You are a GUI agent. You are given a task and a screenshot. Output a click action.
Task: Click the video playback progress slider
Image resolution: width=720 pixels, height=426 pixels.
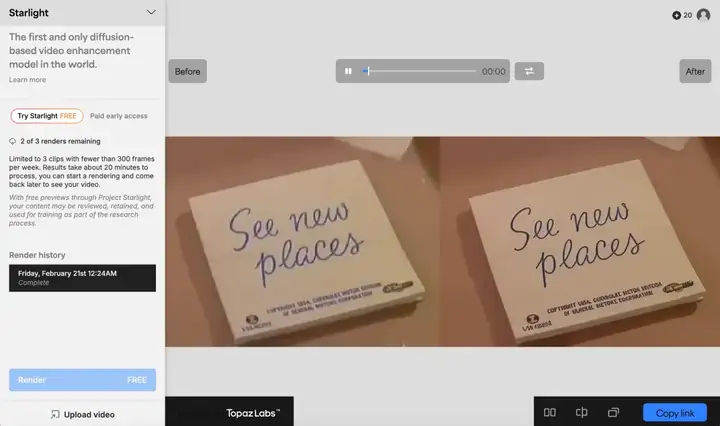(419, 71)
